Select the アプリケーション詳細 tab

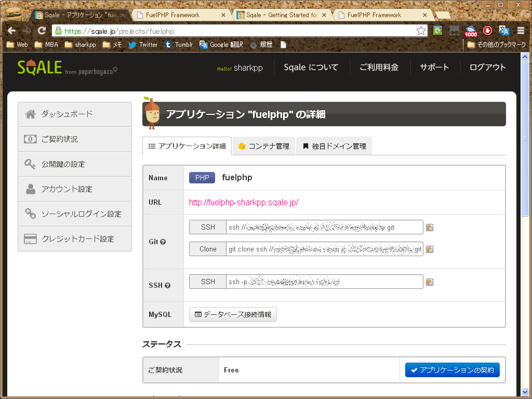tap(187, 146)
